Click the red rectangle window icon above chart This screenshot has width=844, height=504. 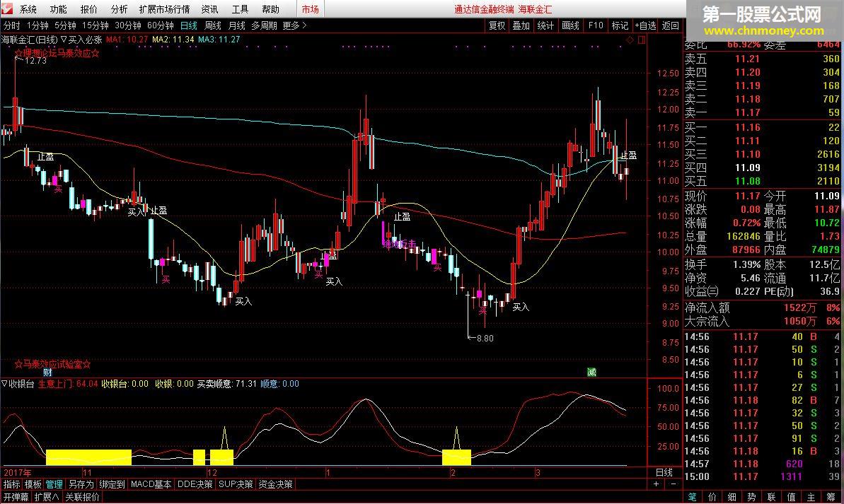coord(642,40)
